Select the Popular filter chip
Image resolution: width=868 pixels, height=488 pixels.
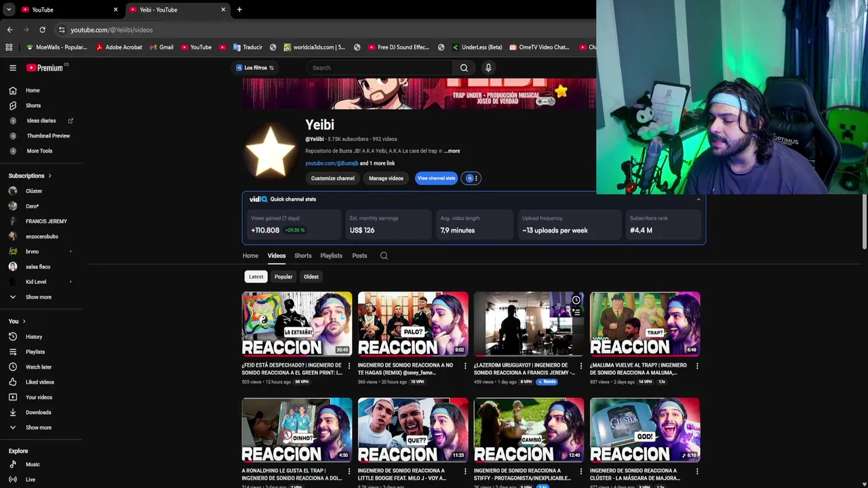coord(283,277)
